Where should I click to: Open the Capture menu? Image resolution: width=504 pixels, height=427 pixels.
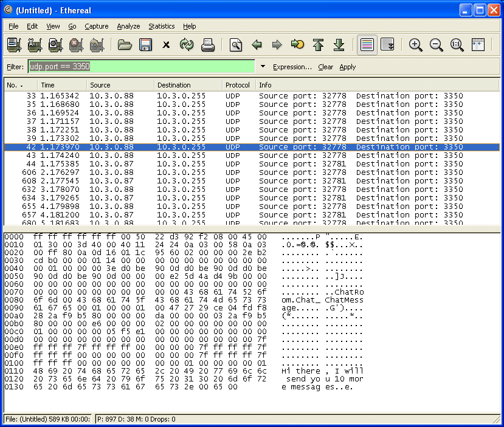[x=96, y=26]
